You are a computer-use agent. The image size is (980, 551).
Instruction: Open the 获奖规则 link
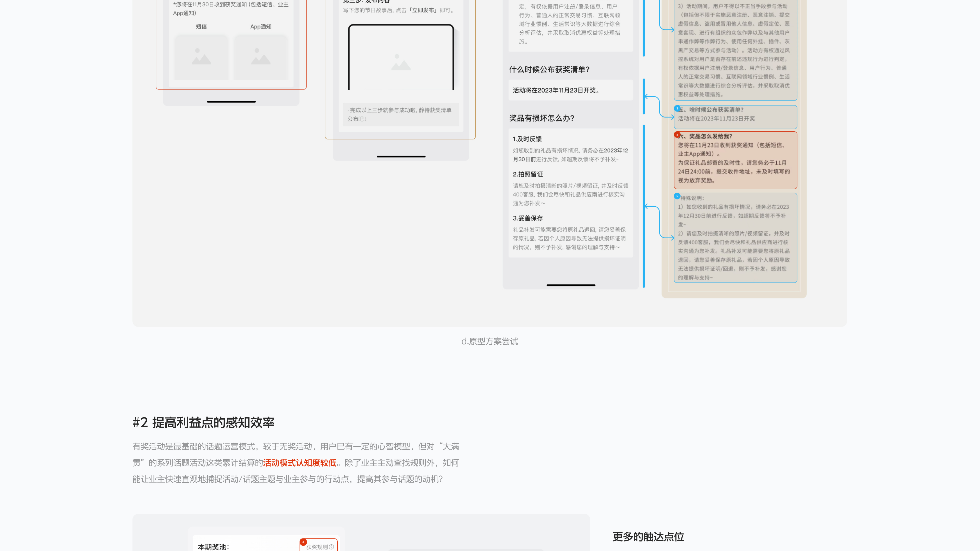tap(317, 547)
